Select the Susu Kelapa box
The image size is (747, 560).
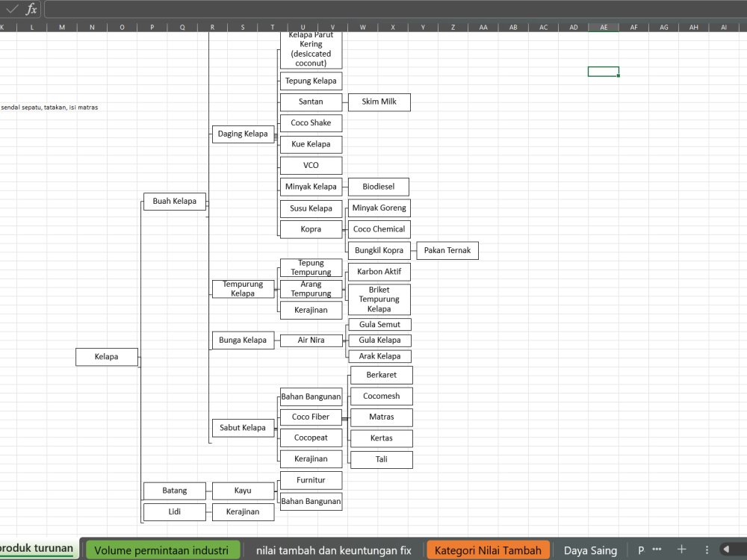click(311, 208)
